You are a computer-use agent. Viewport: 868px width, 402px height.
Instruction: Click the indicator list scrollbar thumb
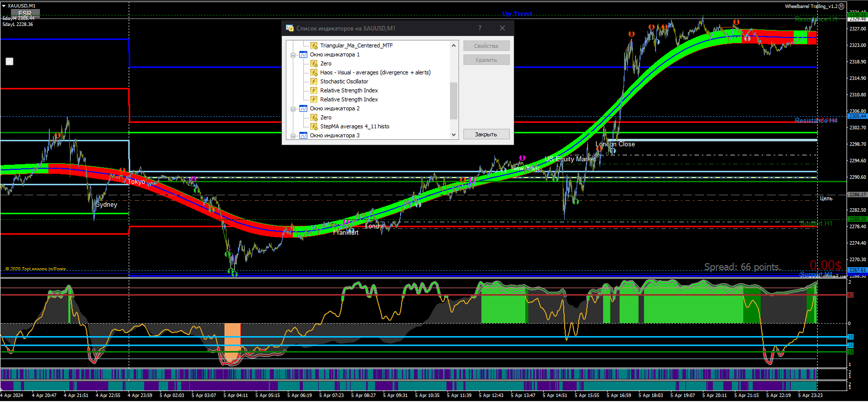point(453,101)
